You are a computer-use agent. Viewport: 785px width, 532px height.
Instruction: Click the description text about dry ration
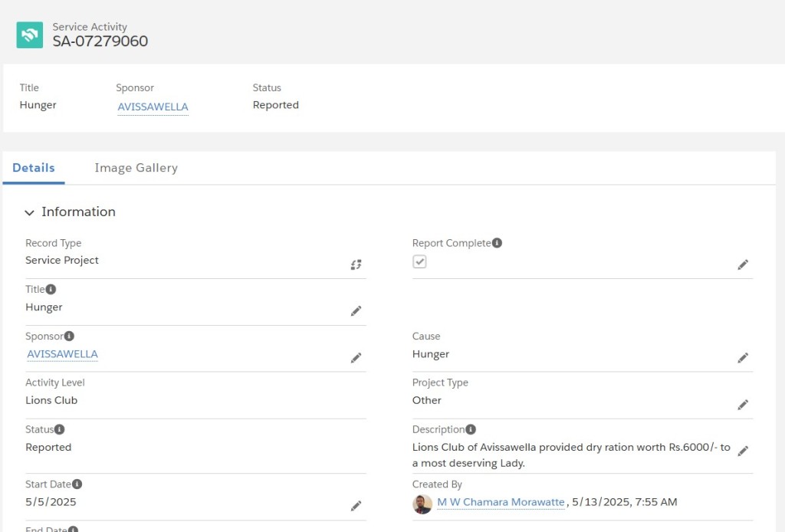571,455
